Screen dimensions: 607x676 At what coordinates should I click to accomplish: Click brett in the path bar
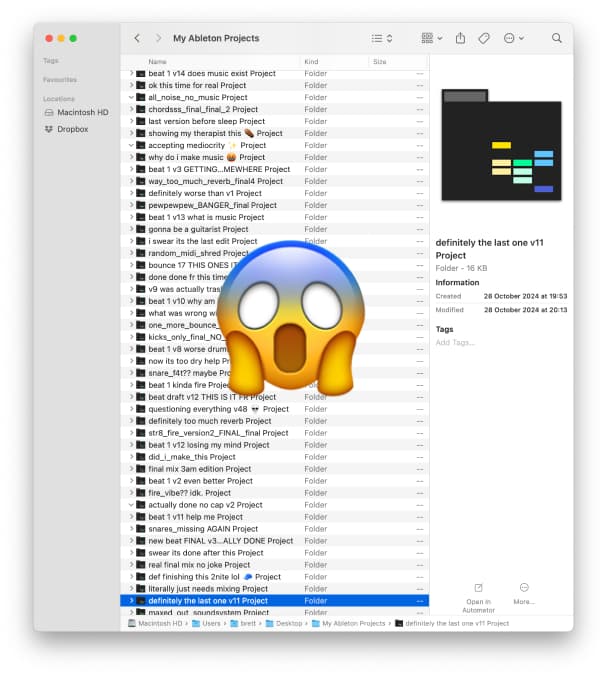coord(243,623)
